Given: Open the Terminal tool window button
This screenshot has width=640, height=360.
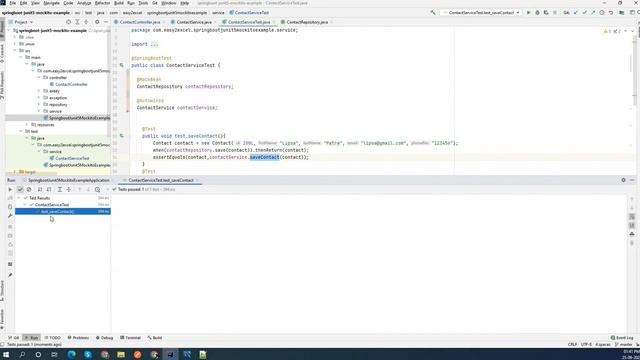Looking at the screenshot, I should [131, 338].
